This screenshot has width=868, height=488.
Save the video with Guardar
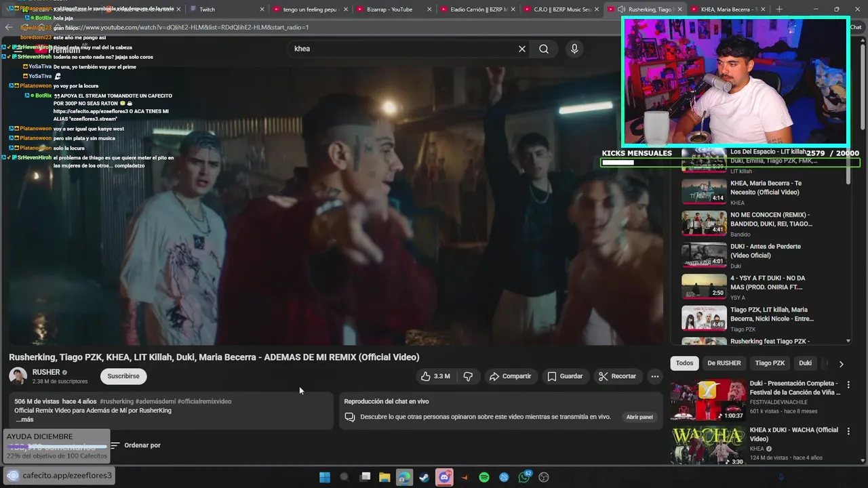[565, 376]
